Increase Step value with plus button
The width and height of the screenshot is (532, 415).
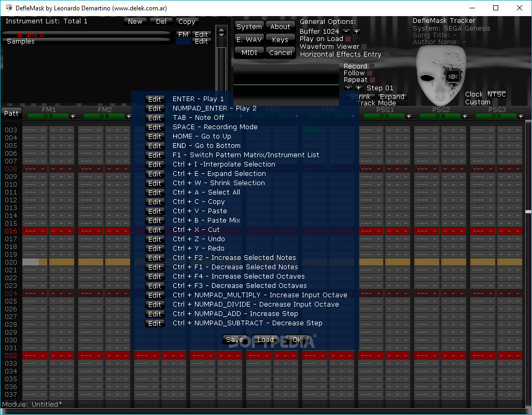coord(359,88)
